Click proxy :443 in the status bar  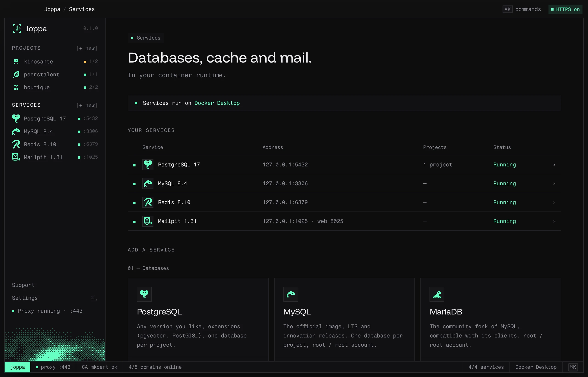tap(53, 367)
